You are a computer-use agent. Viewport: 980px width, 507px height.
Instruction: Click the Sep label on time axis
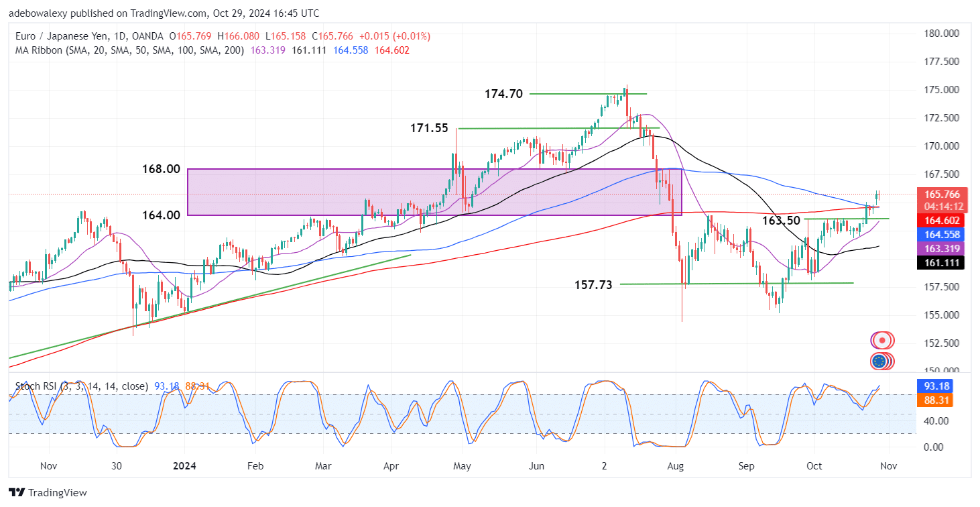click(747, 465)
